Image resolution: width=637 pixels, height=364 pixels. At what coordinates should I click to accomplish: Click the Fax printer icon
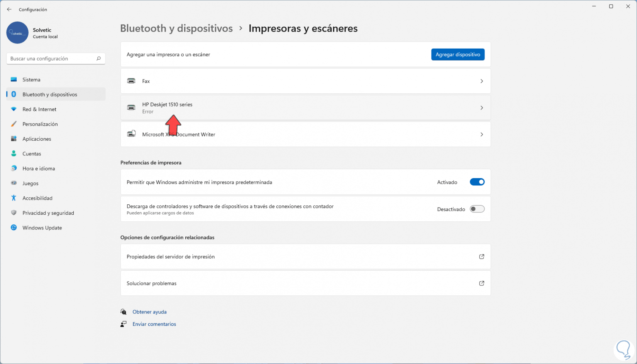pos(131,81)
